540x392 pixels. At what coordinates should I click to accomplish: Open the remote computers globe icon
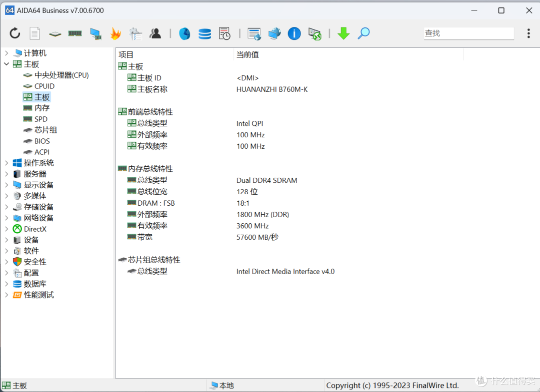[274, 33]
